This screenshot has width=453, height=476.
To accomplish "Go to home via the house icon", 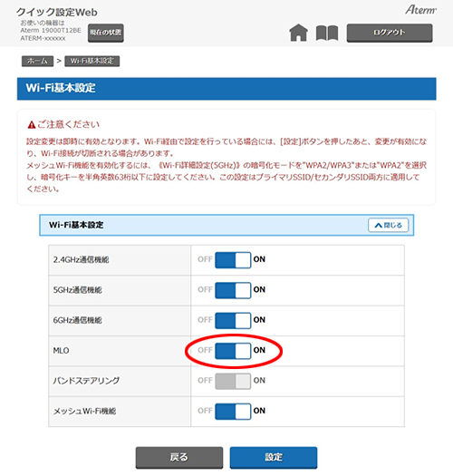I will point(299,33).
